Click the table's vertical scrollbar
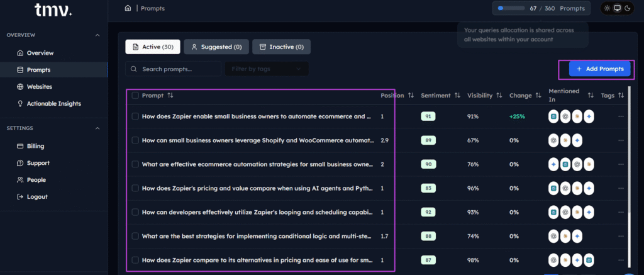644x275 pixels. (x=630, y=177)
